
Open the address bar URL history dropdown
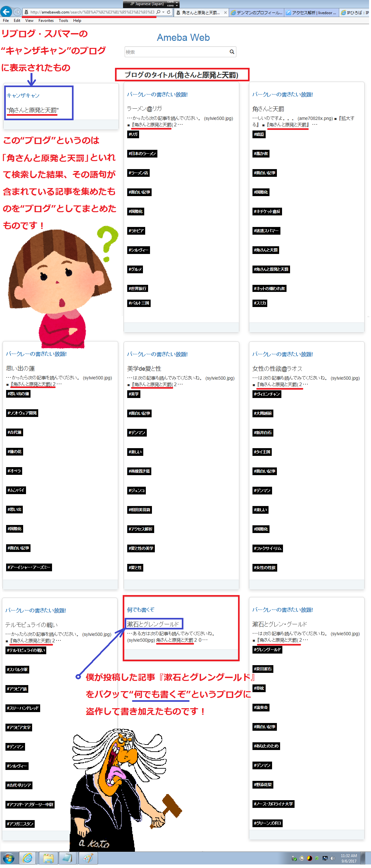163,12
